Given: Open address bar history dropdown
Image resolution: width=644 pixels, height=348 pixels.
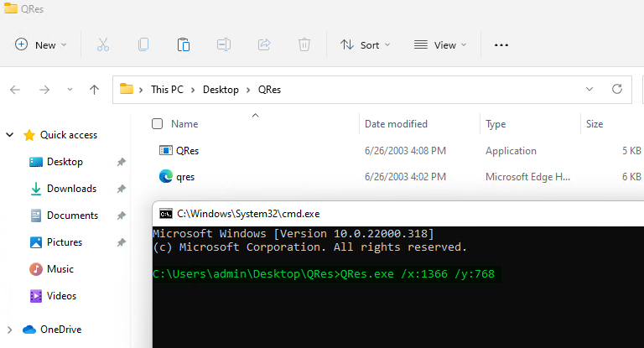Looking at the screenshot, I should 589,89.
